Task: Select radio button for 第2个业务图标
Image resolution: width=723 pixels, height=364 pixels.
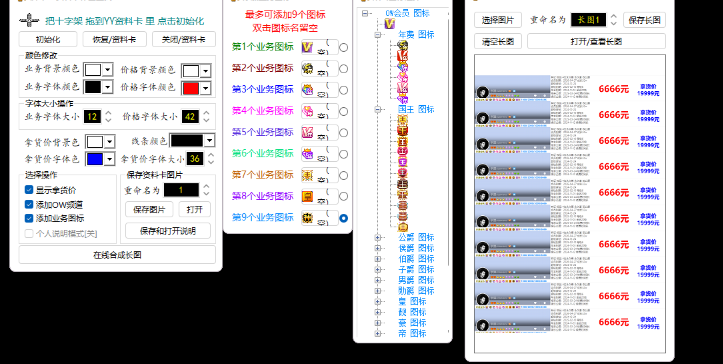Action: coord(344,69)
